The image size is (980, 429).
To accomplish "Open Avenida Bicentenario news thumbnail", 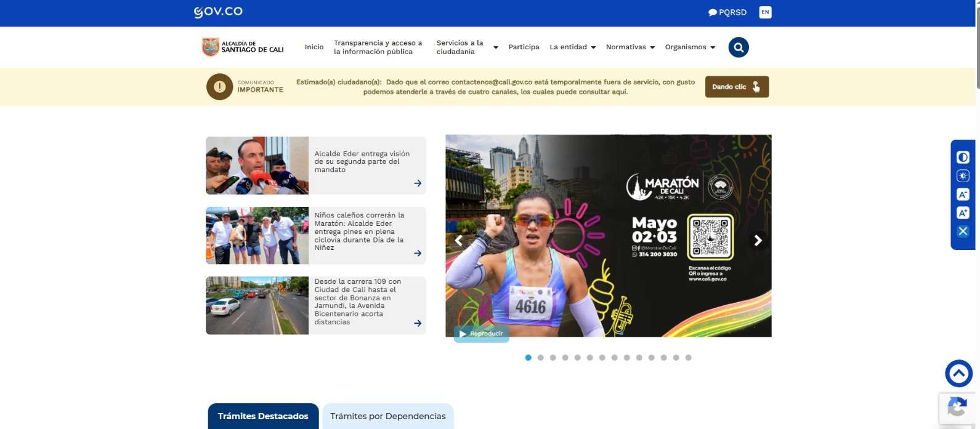I will coord(257,305).
